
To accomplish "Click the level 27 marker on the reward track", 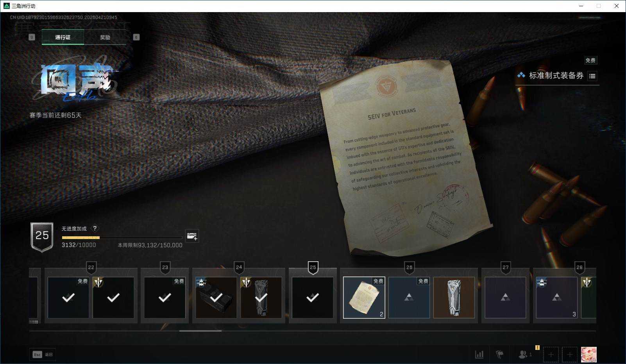I will 506,268.
